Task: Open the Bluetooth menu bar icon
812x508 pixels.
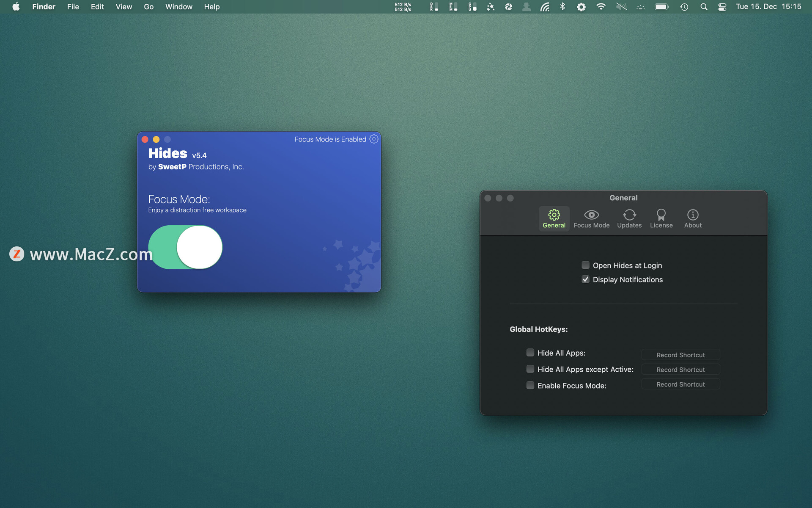Action: [x=562, y=7]
